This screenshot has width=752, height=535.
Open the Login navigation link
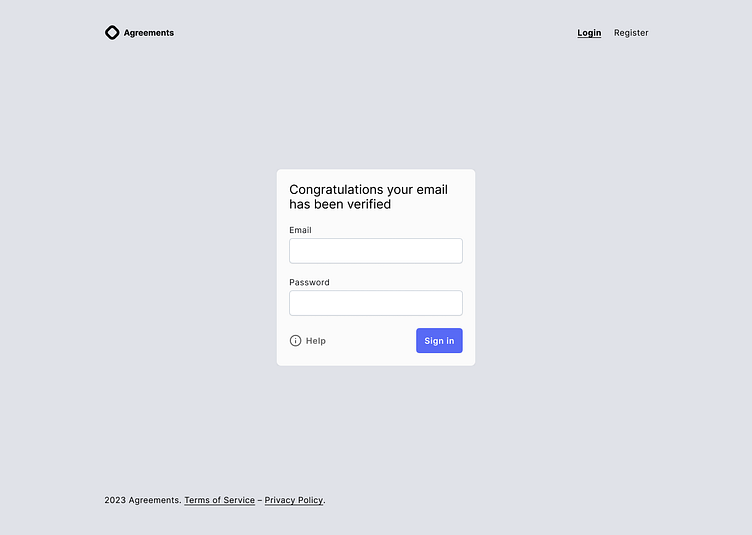[x=589, y=33]
